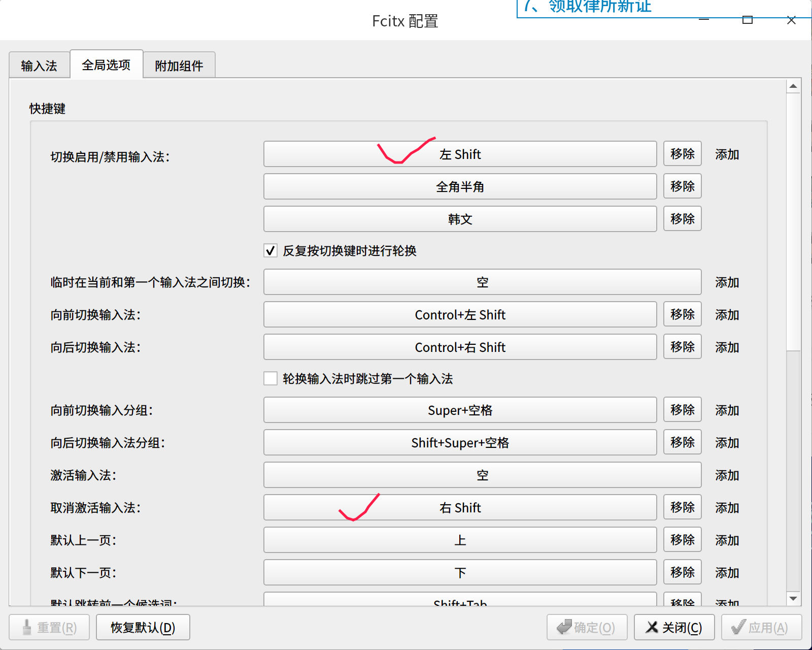The width and height of the screenshot is (812, 650).
Task: Click the 上 previous-page hotkey button
Action: pyautogui.click(x=460, y=540)
